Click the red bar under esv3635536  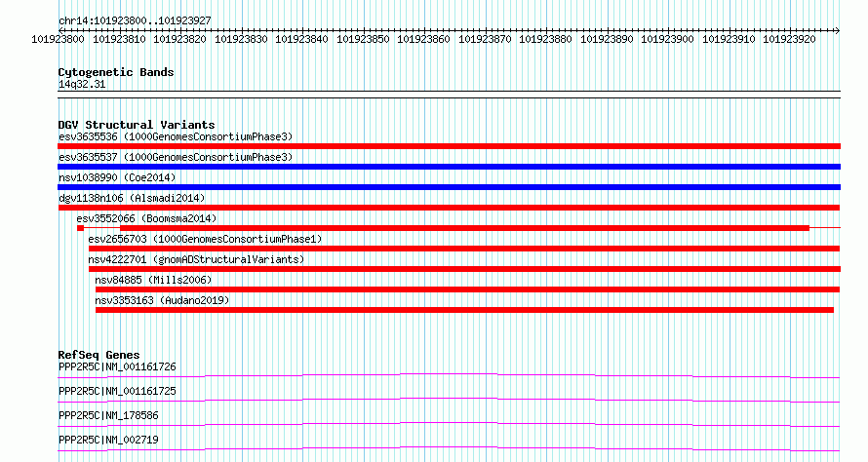pyautogui.click(x=449, y=146)
